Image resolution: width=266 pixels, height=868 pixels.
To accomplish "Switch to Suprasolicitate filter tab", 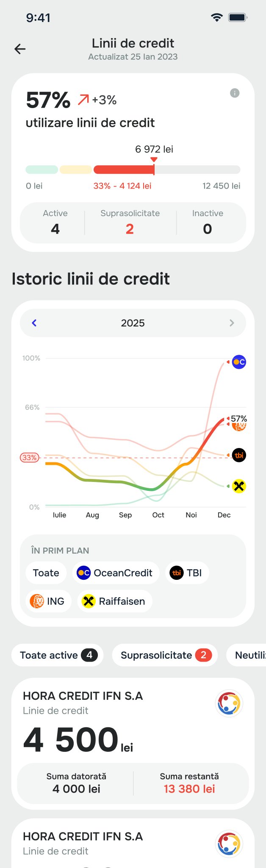I will point(165,655).
